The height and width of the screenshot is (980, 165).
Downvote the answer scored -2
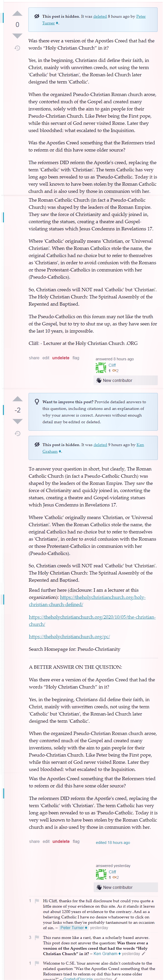click(18, 421)
